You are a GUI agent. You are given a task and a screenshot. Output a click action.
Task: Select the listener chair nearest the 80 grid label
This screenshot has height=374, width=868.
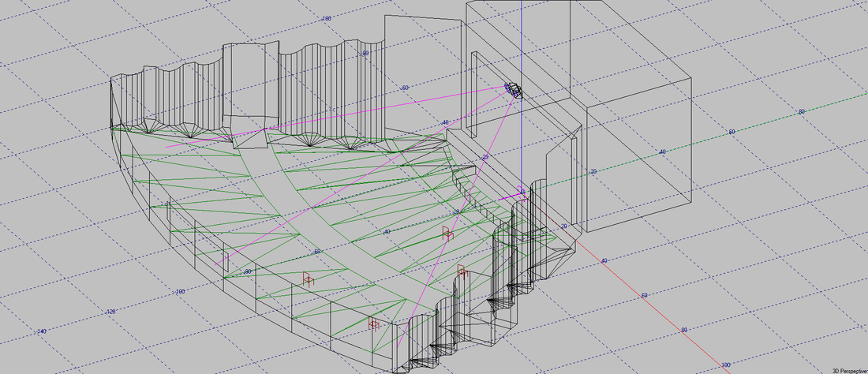coord(309,279)
